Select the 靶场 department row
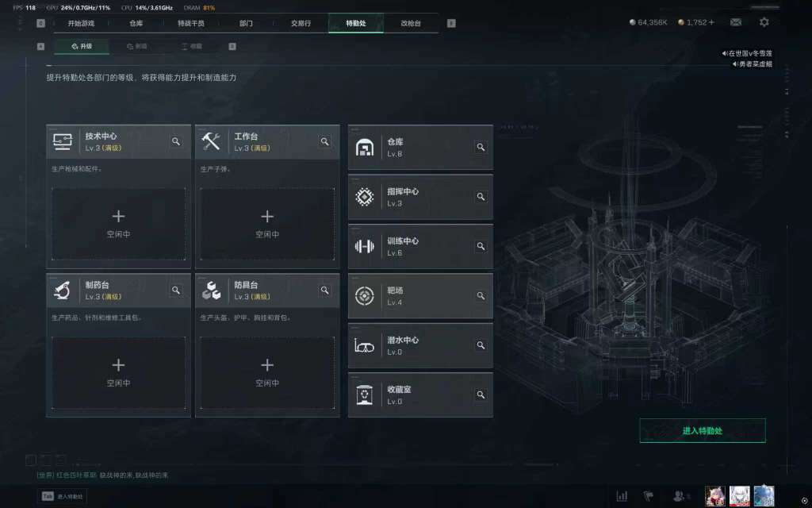Viewport: 812px width, 508px height. click(420, 296)
